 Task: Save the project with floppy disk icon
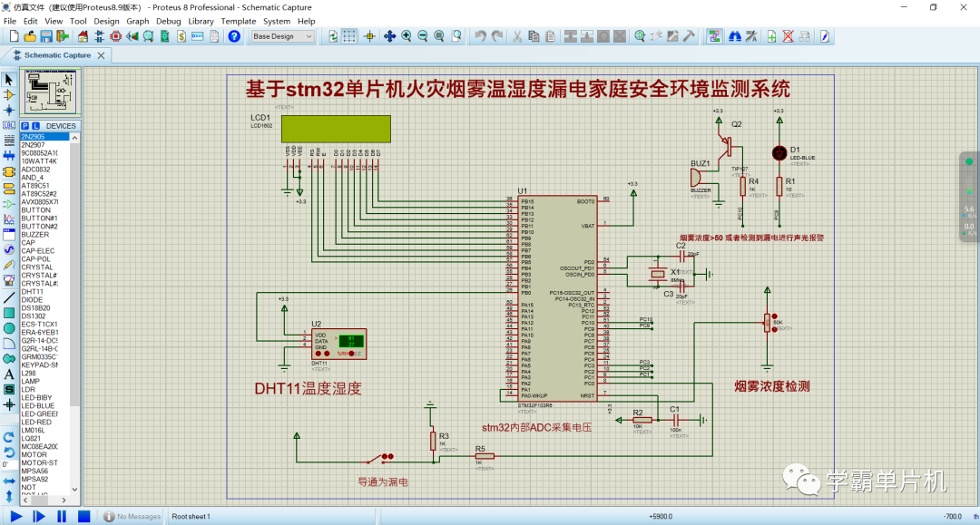[46, 36]
